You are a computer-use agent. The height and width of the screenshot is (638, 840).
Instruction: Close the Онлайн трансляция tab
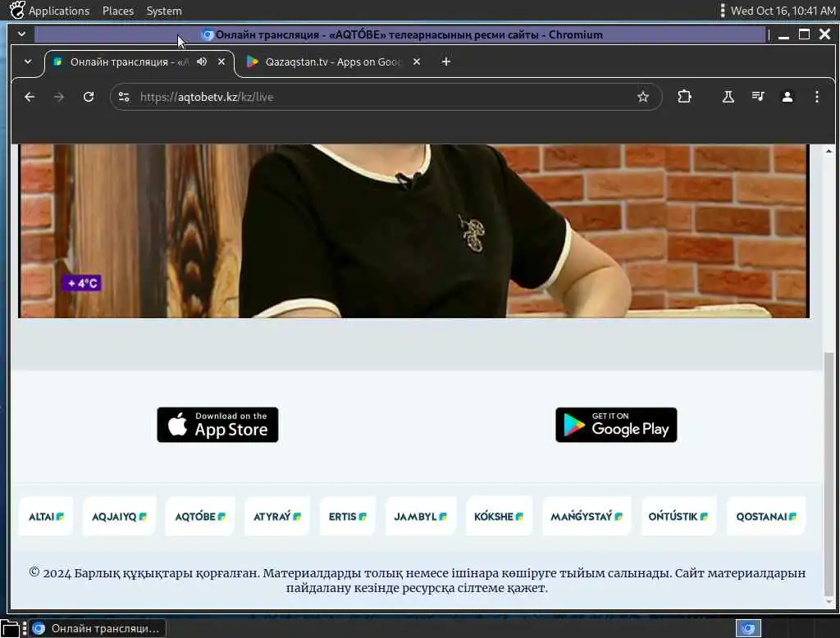coord(221,62)
